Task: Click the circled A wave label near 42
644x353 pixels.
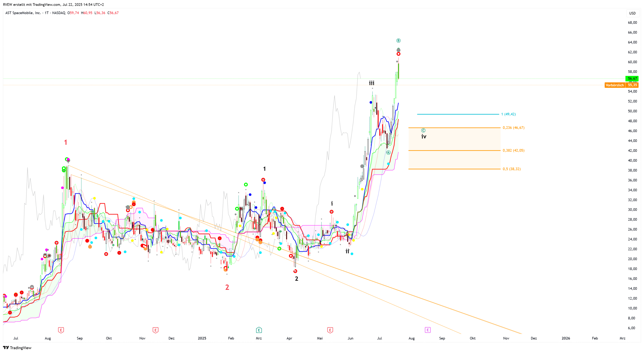Action: click(388, 153)
